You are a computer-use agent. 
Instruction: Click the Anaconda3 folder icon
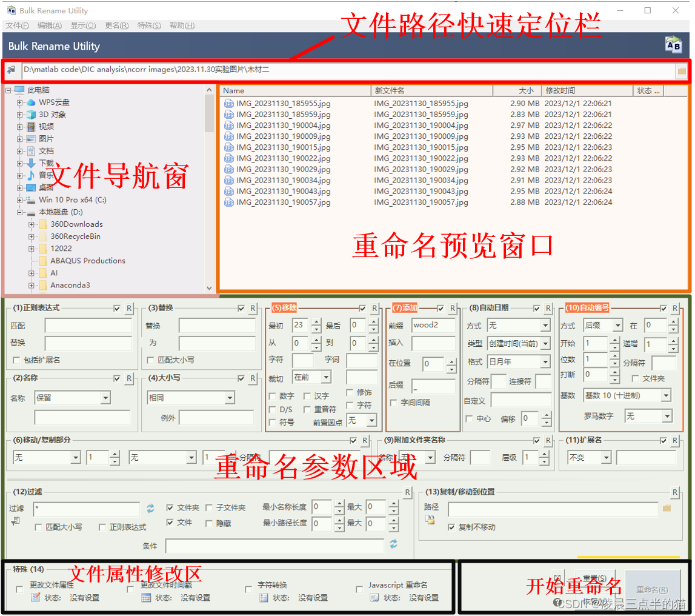click(43, 285)
